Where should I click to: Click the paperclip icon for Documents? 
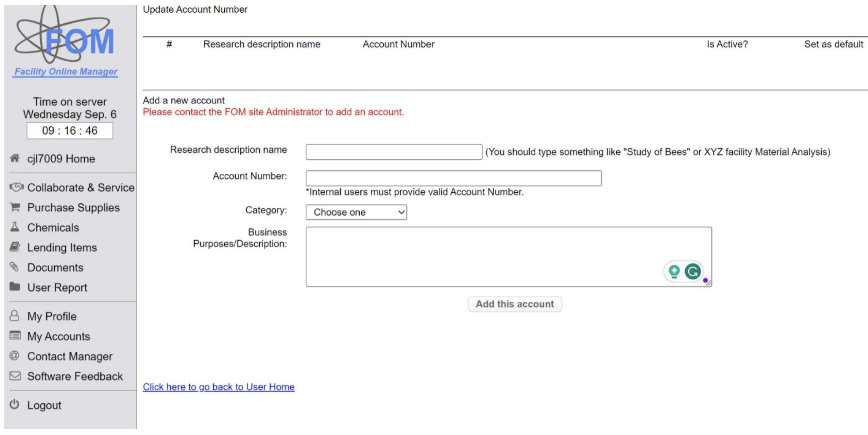14,267
